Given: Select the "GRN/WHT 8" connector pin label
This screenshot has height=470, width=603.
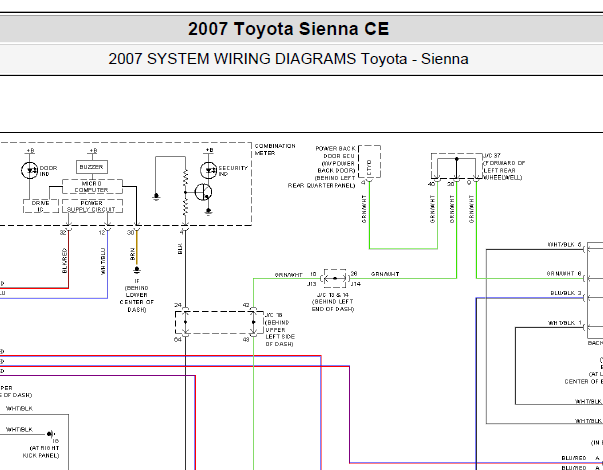Looking at the screenshot, I should pyautogui.click(x=564, y=274).
